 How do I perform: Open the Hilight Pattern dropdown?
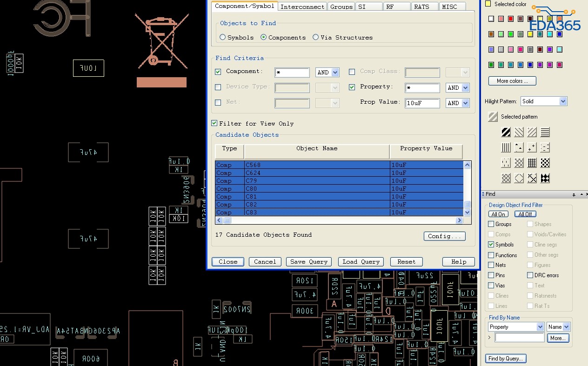point(563,101)
